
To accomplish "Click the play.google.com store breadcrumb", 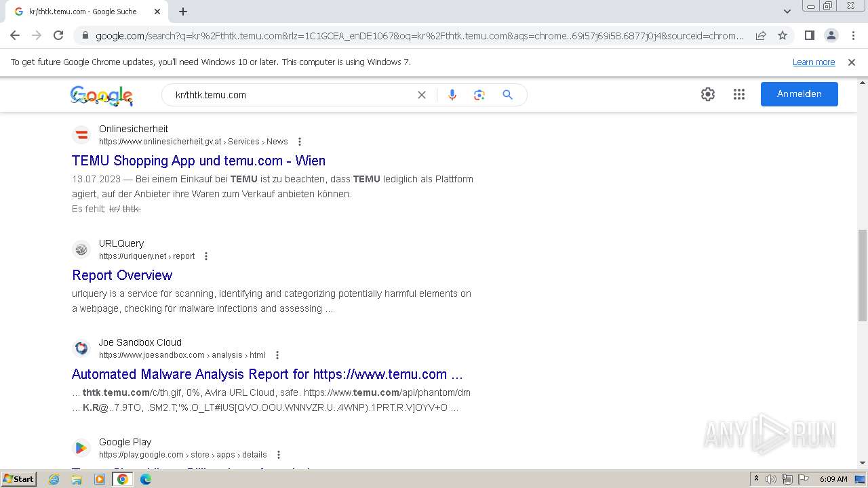I will click(x=183, y=455).
